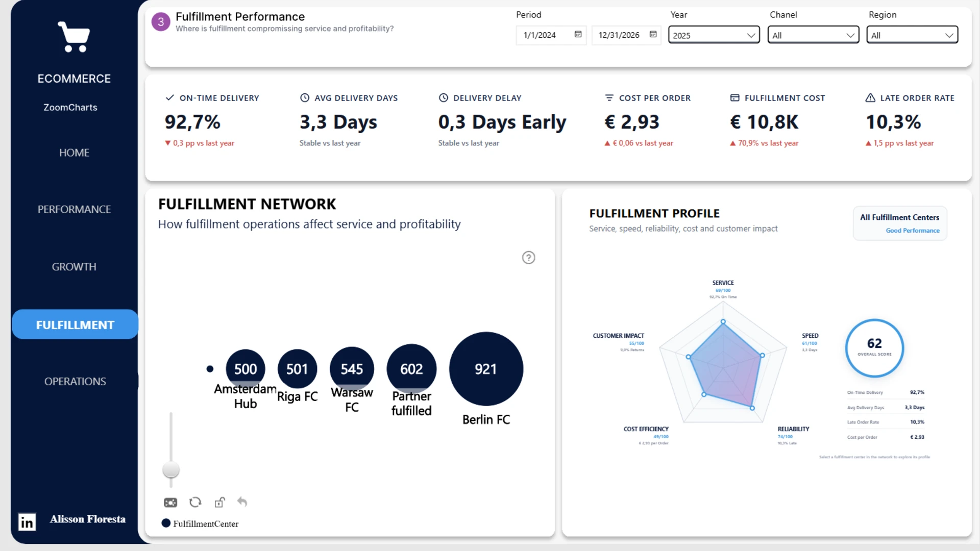Click the All Fulfillment Centers card
The width and height of the screenshot is (980, 551).
tap(900, 223)
